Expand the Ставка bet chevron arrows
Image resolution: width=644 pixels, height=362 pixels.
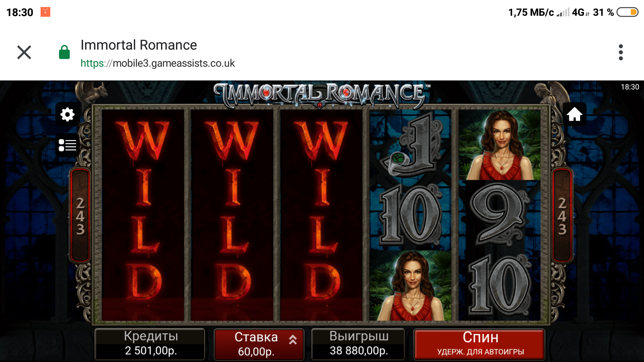pos(293,340)
